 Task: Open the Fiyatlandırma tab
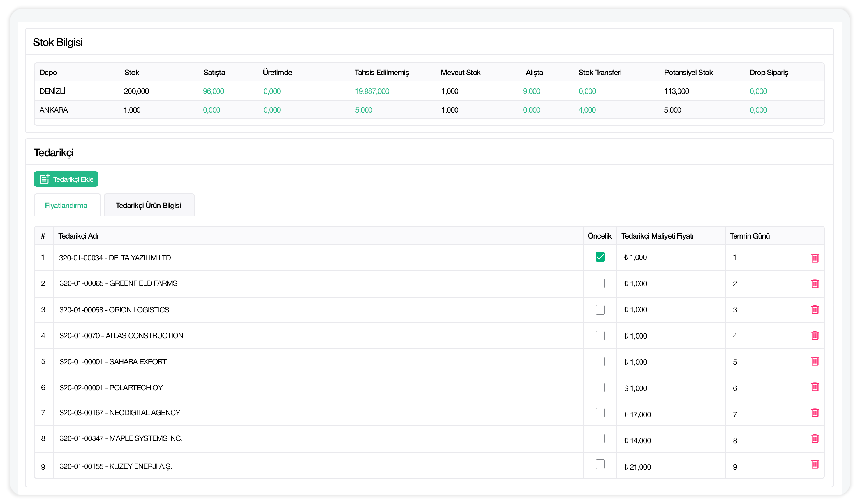coord(66,206)
